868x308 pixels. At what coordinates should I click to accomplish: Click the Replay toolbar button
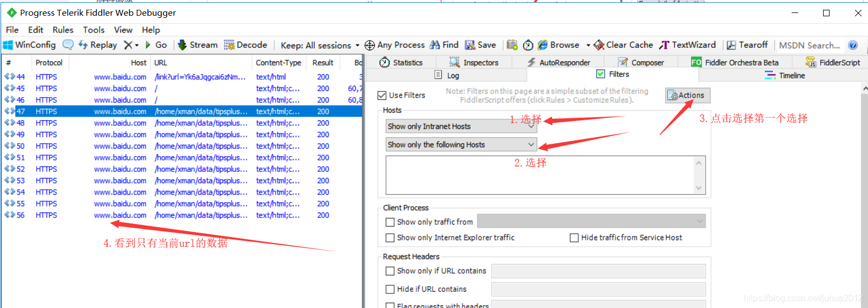(97, 45)
